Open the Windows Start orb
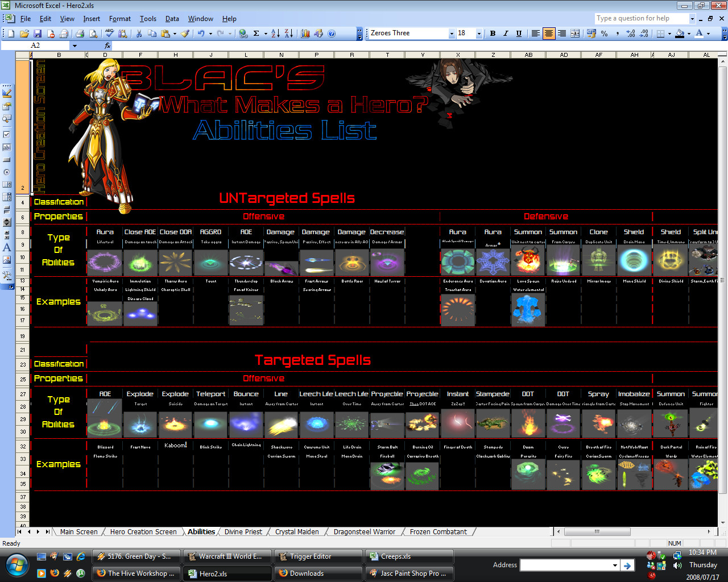Image resolution: width=728 pixels, height=582 pixels. (16, 565)
